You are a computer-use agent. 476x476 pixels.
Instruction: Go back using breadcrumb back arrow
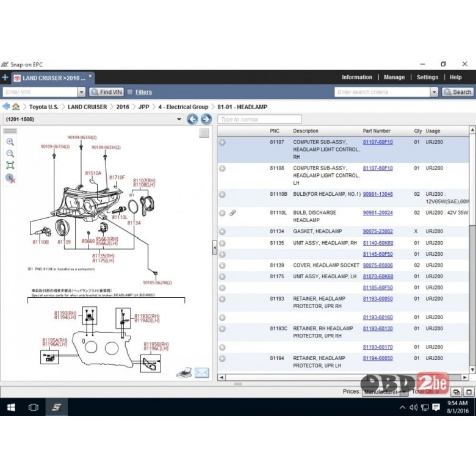coord(6,107)
